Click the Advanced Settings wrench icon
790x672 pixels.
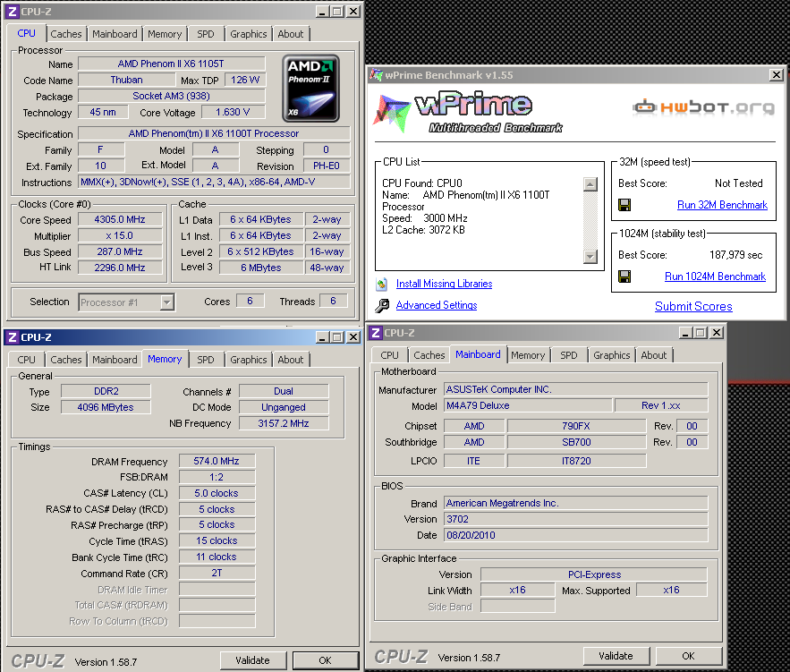382,305
